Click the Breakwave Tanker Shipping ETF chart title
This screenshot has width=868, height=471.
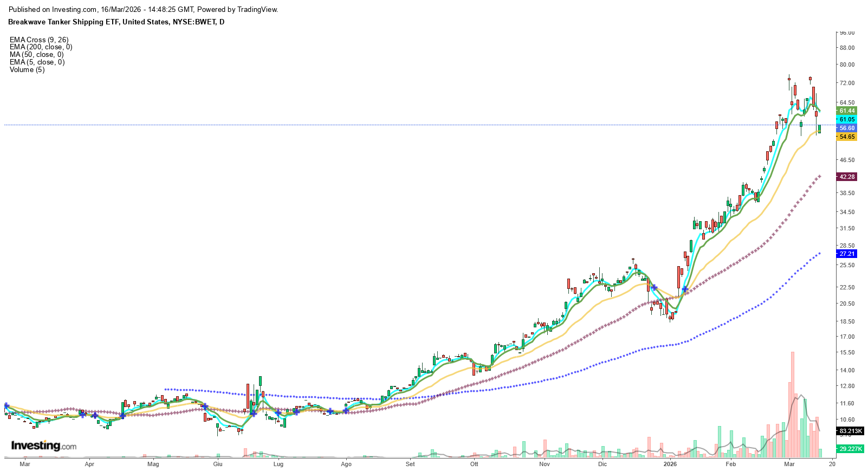coord(116,22)
